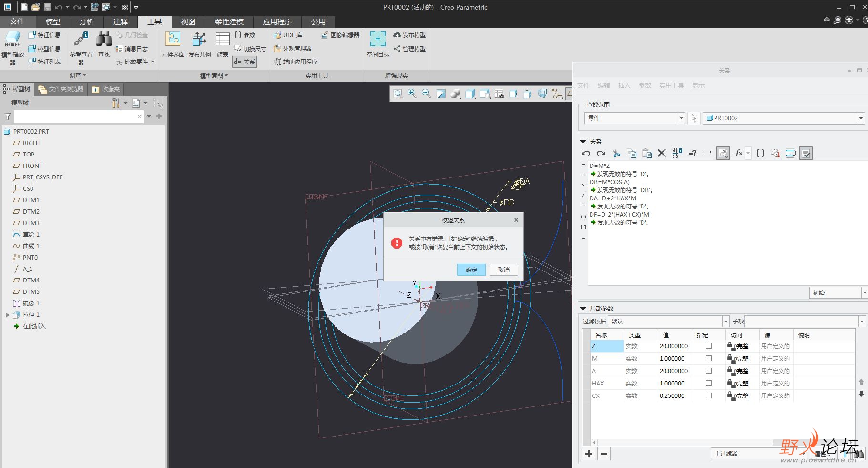Open the 零件 lookup-scope dropdown
Viewport: 868px width, 468px height.
681,118
